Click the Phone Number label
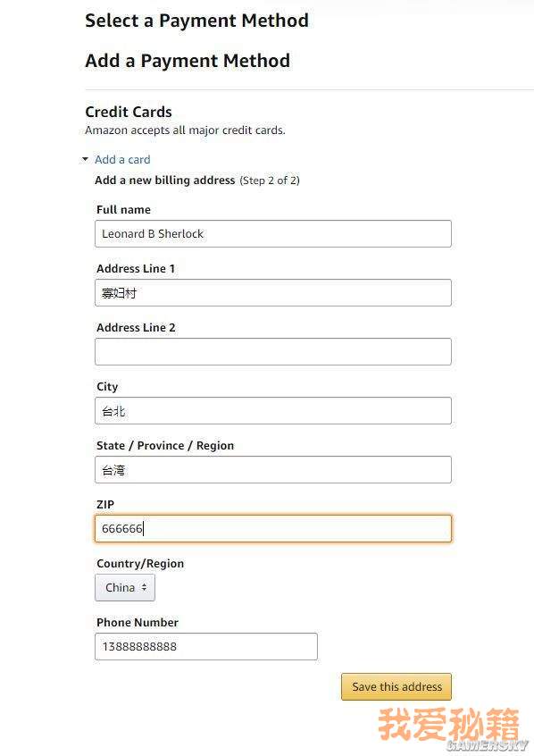534x756 pixels. tap(138, 623)
